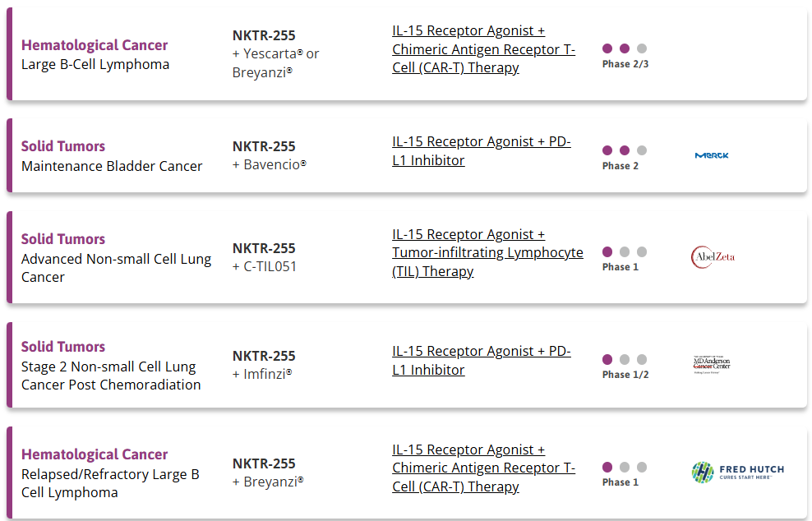Click NKTR-255 + Yescarta or Breyanzi text
This screenshot has width=812, height=521.
click(x=275, y=54)
